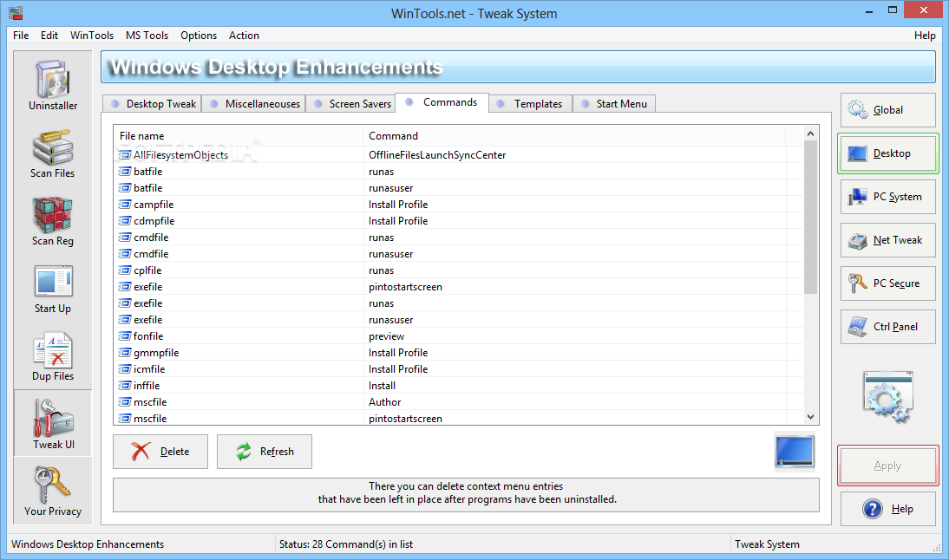Click the icon of the cdmpfile row
Image resolution: width=949 pixels, height=560 pixels.
point(125,221)
